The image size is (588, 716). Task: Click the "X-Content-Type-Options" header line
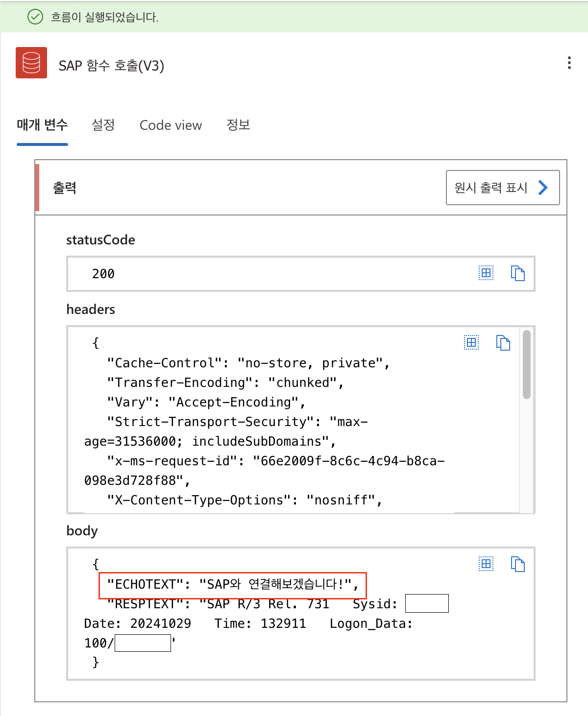click(x=245, y=500)
